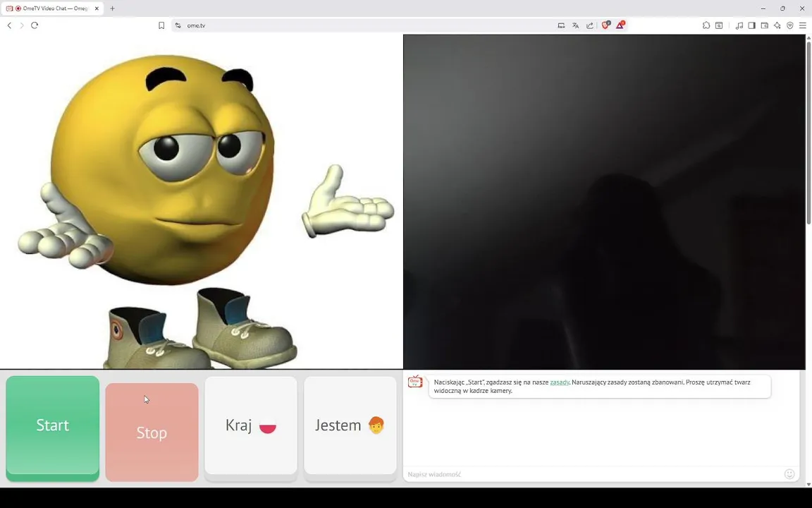Reload the ome.tv page
812x508 pixels.
point(35,25)
